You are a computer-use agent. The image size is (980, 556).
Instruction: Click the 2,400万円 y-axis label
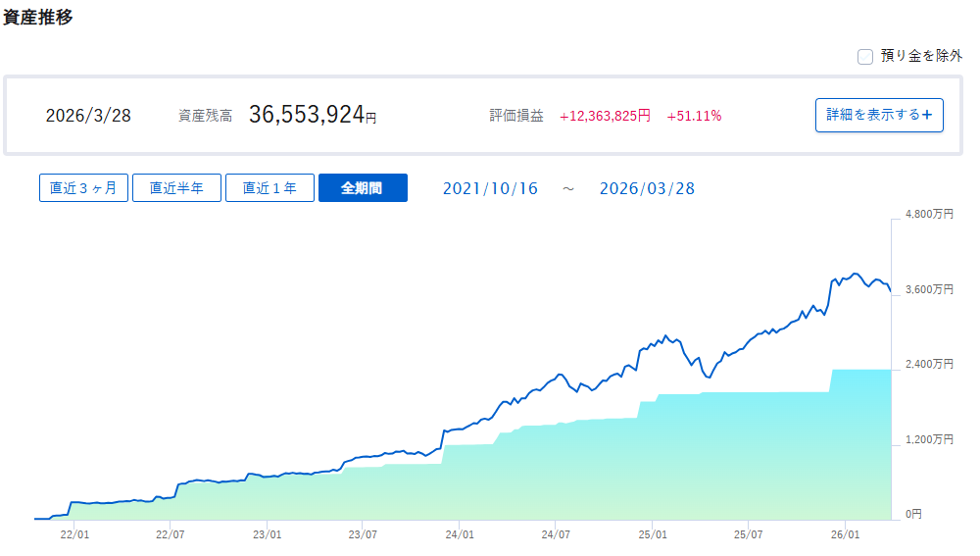point(927,364)
